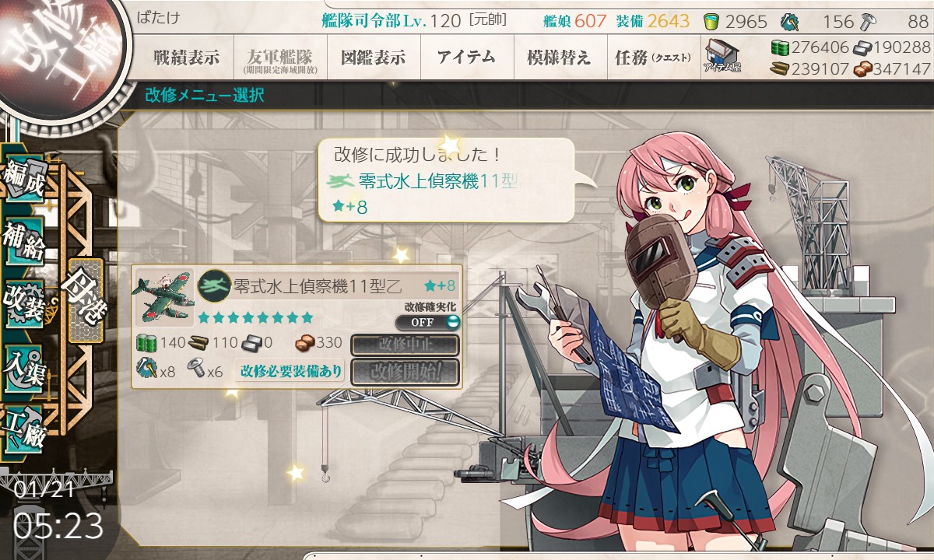Image resolution: width=934 pixels, height=560 pixels.
Task: Open the 戦績表示 tab
Action: 186,57
